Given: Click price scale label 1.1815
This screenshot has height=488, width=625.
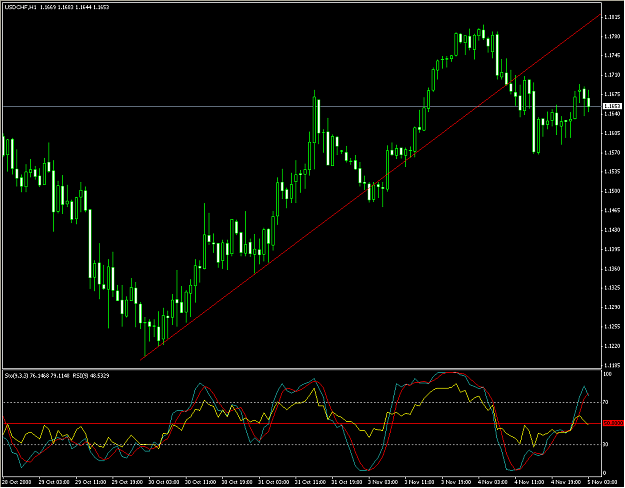Looking at the screenshot, I should [x=612, y=17].
